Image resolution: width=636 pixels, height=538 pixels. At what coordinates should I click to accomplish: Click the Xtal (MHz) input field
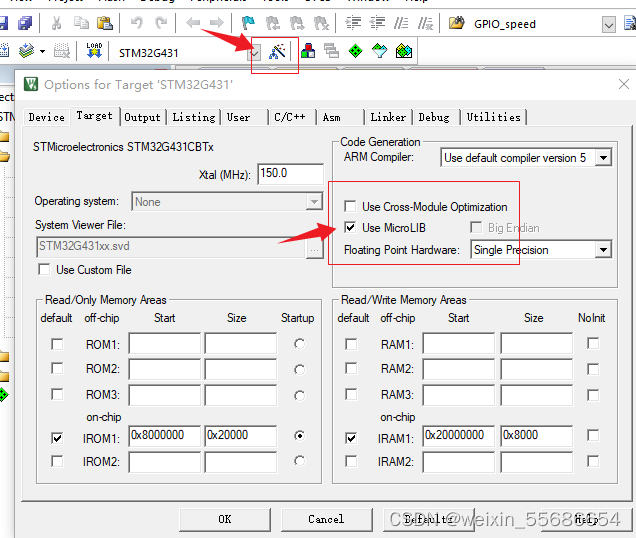pyautogui.click(x=290, y=174)
